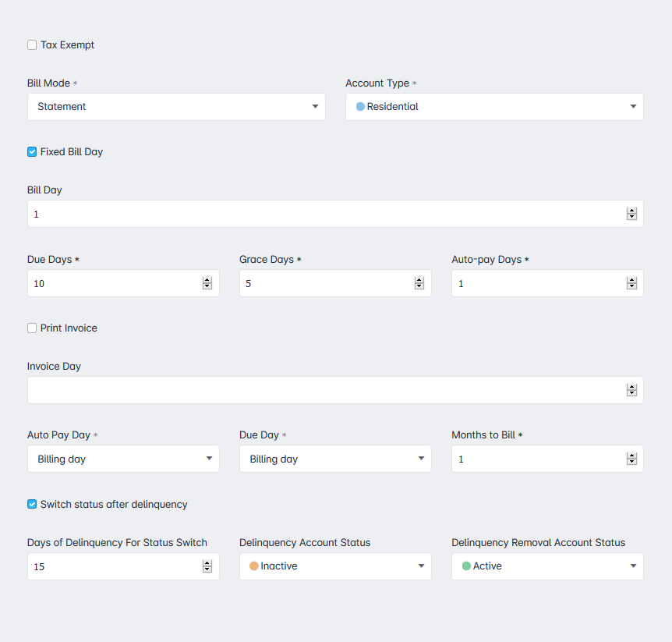Click into the Invoice Day field
Image resolution: width=672 pixels, height=642 pixels.
point(326,390)
